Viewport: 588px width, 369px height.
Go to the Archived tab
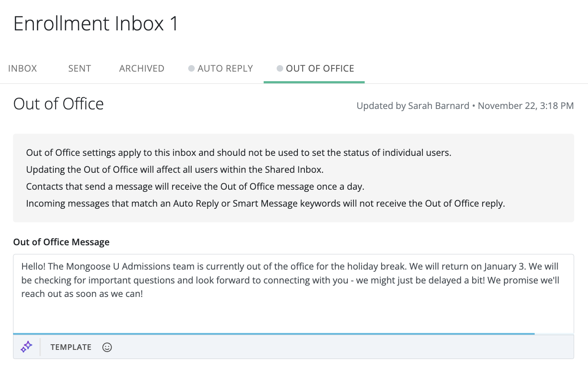pos(142,69)
